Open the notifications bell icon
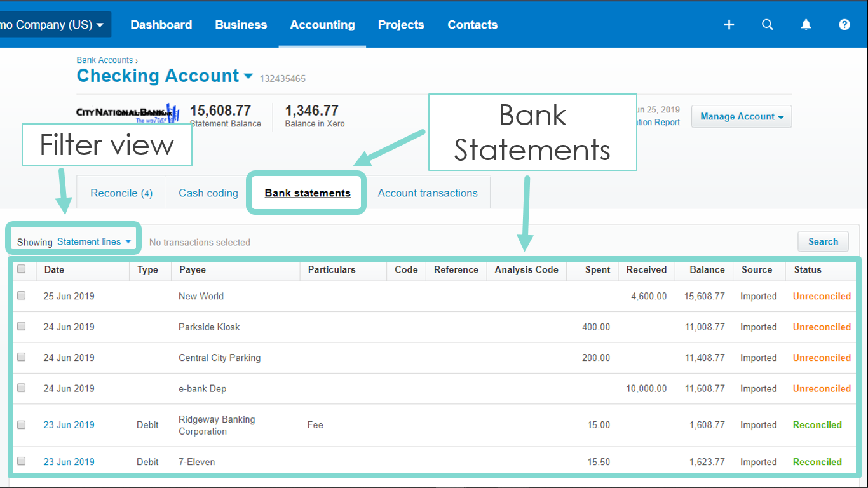This screenshot has height=488, width=868. [806, 24]
